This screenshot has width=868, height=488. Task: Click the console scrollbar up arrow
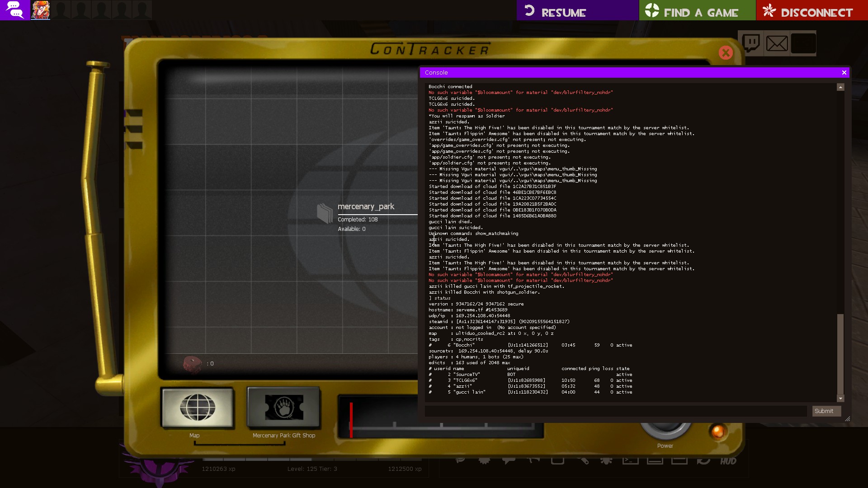[x=840, y=87]
